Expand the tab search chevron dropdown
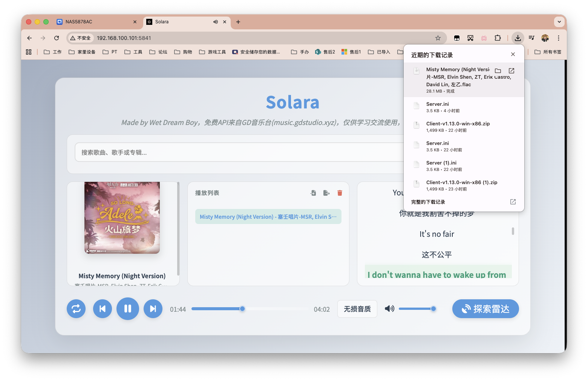Screen dimensions: 588x381 pyautogui.click(x=559, y=22)
